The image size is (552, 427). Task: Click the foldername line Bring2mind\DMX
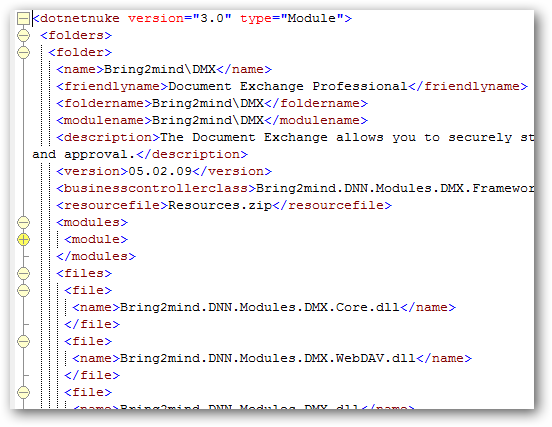(212, 103)
